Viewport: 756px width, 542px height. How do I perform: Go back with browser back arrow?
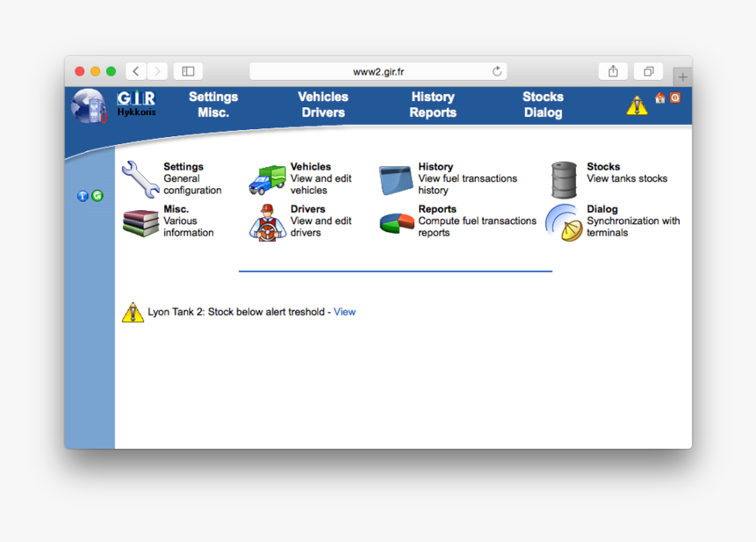point(136,71)
